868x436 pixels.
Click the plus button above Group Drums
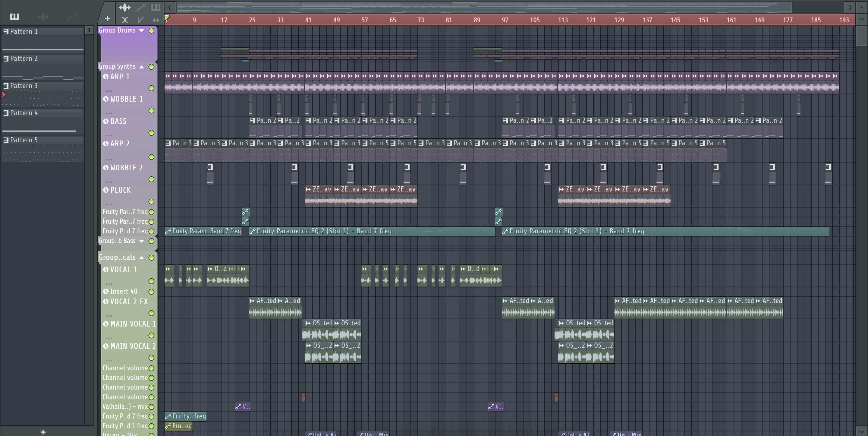(108, 19)
